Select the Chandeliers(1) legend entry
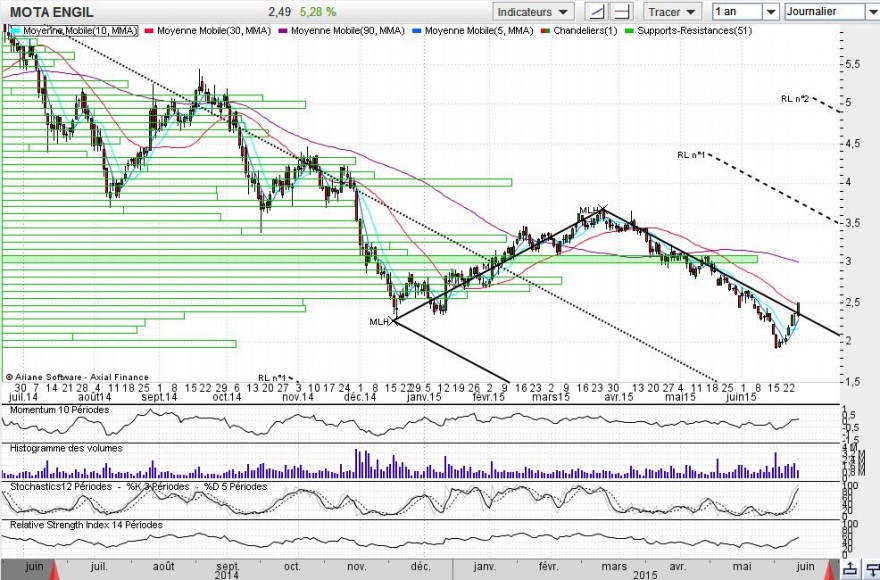Viewport: 880px width, 580px height. click(579, 31)
